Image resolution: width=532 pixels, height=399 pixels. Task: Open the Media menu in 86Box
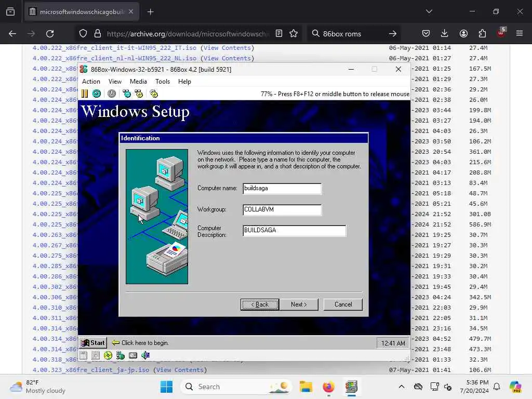click(138, 82)
